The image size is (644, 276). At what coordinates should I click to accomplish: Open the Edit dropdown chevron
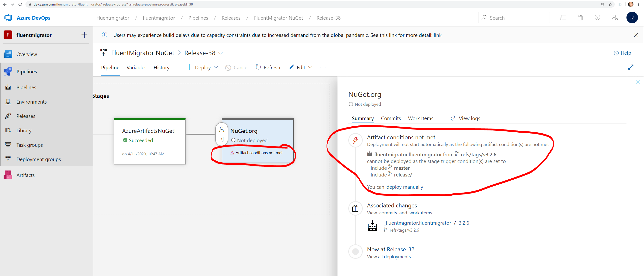tap(310, 67)
